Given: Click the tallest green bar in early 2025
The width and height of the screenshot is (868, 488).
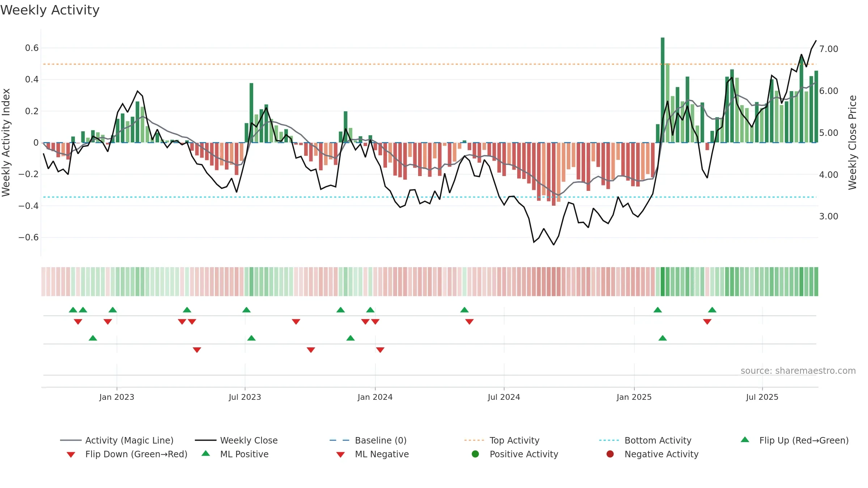Looking at the screenshot, I should click(x=663, y=90).
